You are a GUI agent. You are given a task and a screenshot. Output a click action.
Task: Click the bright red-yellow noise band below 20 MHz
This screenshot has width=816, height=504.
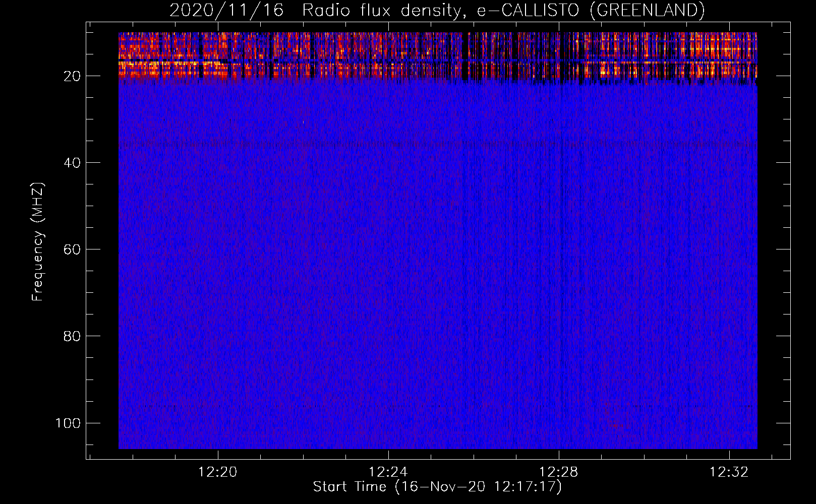[x=353, y=55]
